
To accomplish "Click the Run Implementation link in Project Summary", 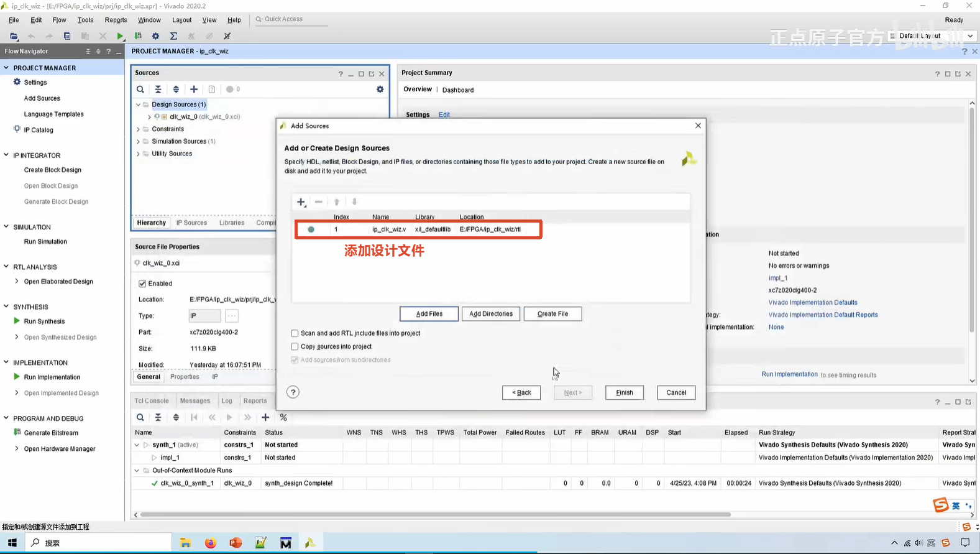I will click(789, 374).
